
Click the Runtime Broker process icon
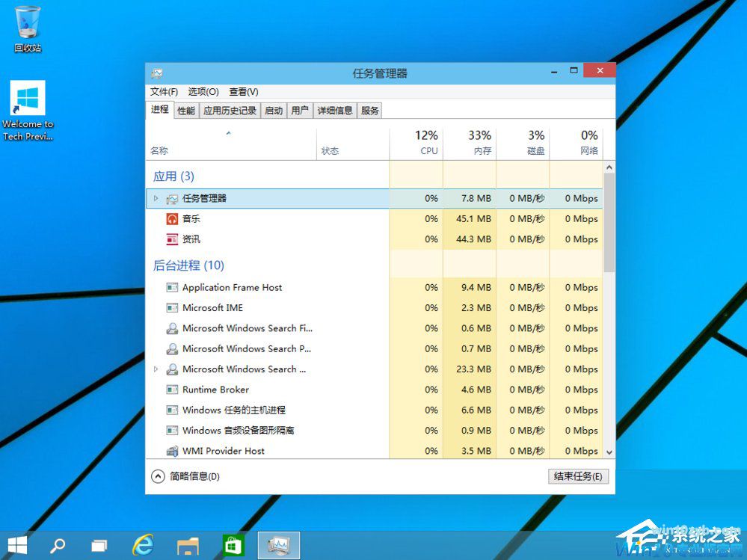click(172, 390)
